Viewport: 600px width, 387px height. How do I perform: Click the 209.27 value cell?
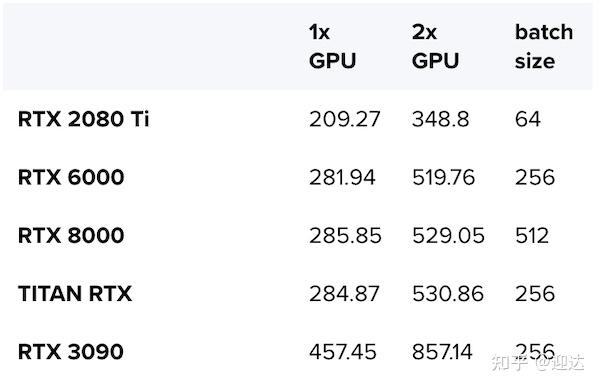pyautogui.click(x=344, y=119)
